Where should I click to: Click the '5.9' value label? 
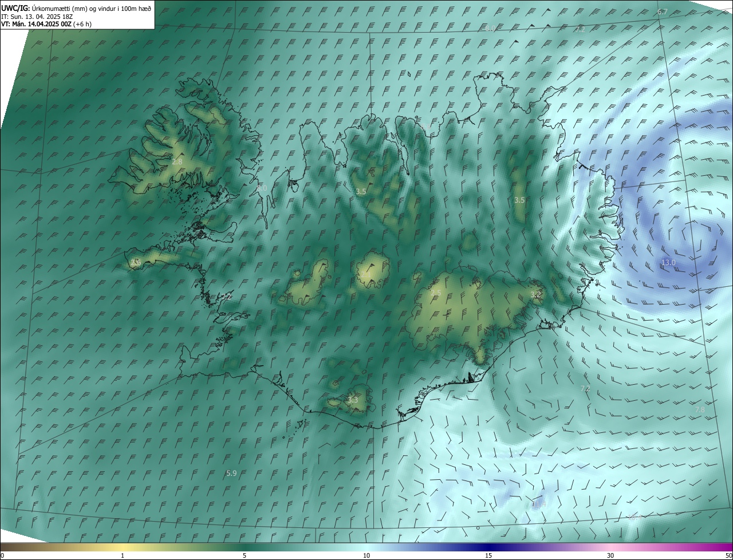[231, 473]
